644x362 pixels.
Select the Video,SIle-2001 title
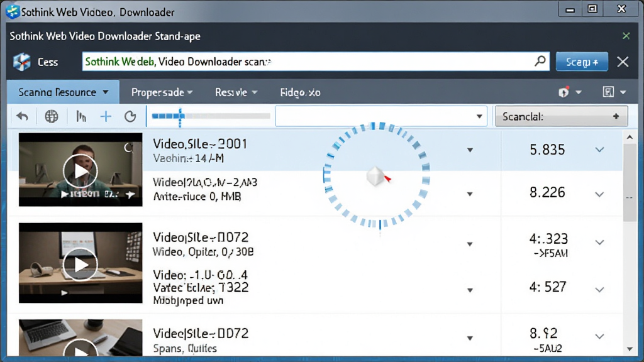[200, 144]
